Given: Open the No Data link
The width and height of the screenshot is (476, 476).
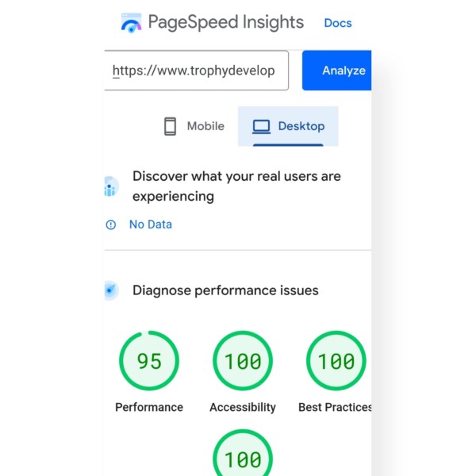Looking at the screenshot, I should [x=151, y=225].
